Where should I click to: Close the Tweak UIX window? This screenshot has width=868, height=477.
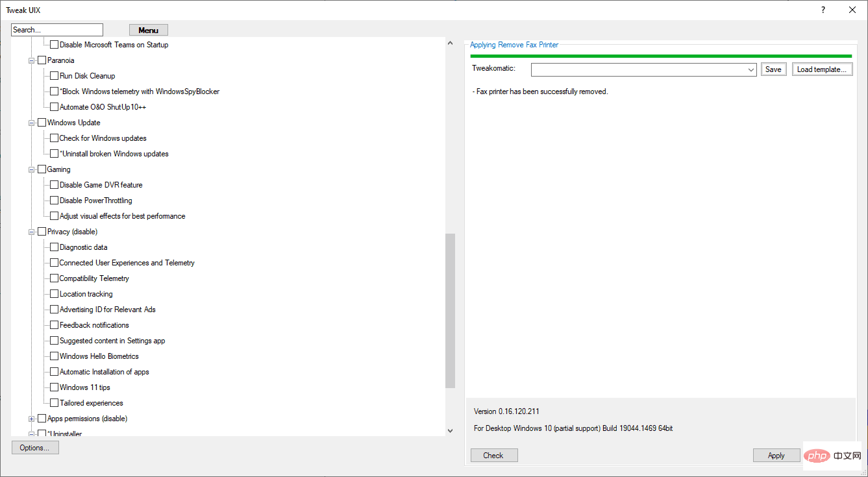(852, 10)
